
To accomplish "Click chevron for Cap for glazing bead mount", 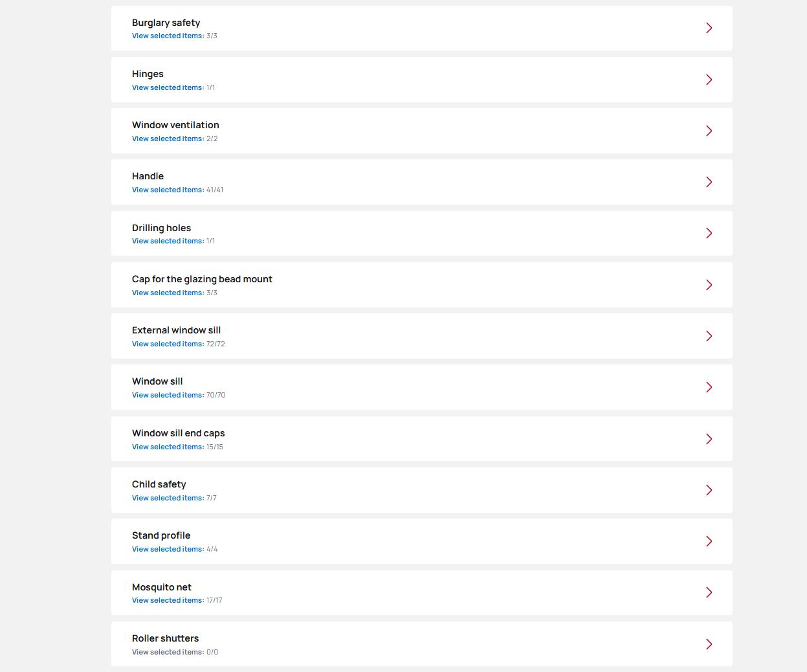I will click(x=709, y=285).
